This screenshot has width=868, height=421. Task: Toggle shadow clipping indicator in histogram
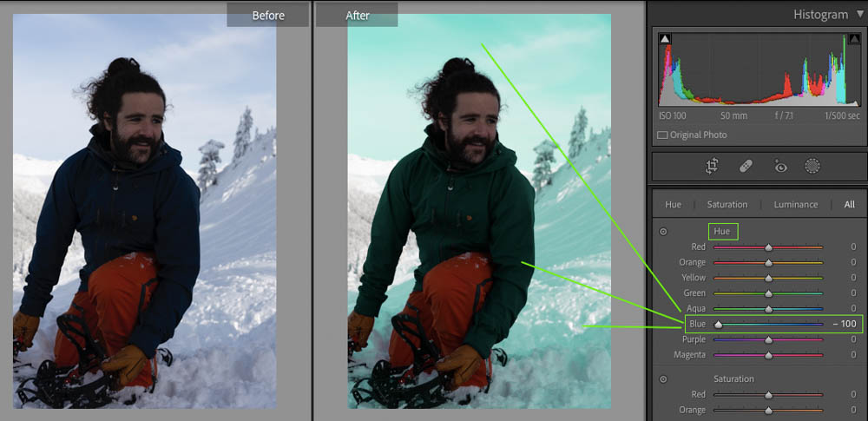665,39
